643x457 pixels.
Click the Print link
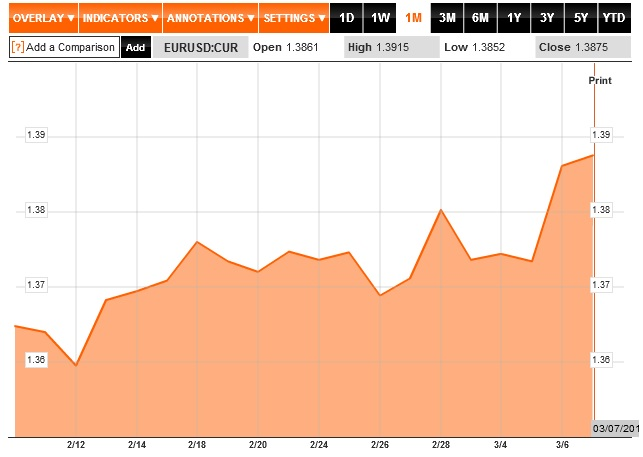(599, 80)
